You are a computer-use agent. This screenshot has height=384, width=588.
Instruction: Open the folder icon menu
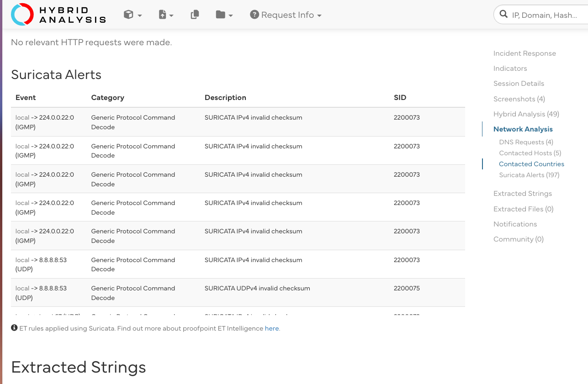tap(224, 15)
